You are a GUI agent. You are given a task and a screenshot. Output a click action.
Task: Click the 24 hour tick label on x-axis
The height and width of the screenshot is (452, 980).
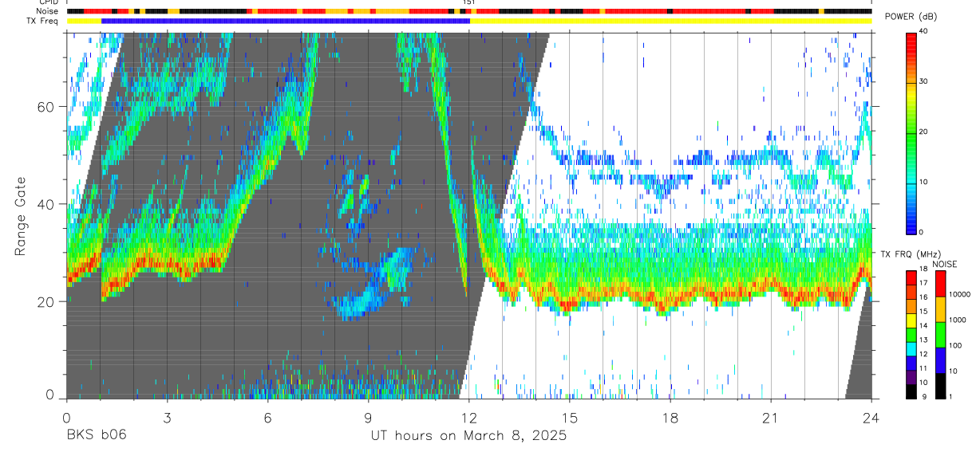pyautogui.click(x=871, y=419)
